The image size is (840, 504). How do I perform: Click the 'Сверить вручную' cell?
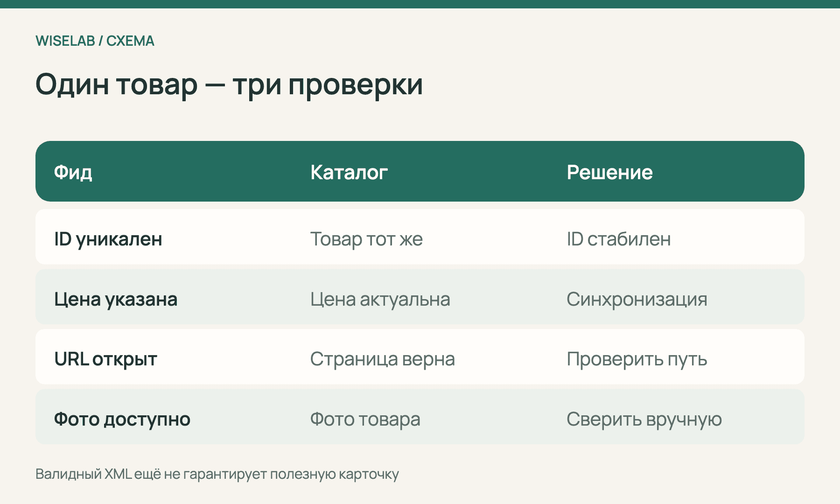click(644, 419)
